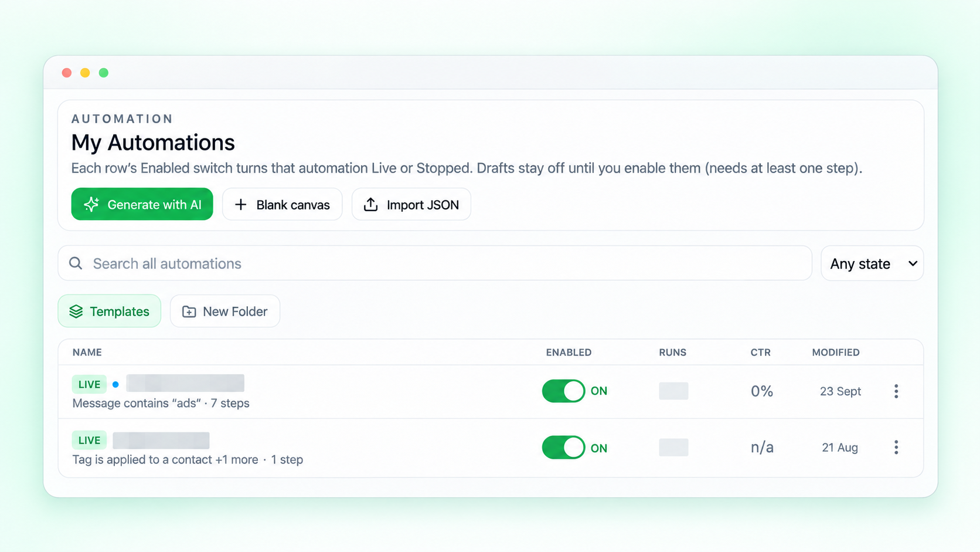Click the 0% CTR value

[762, 391]
